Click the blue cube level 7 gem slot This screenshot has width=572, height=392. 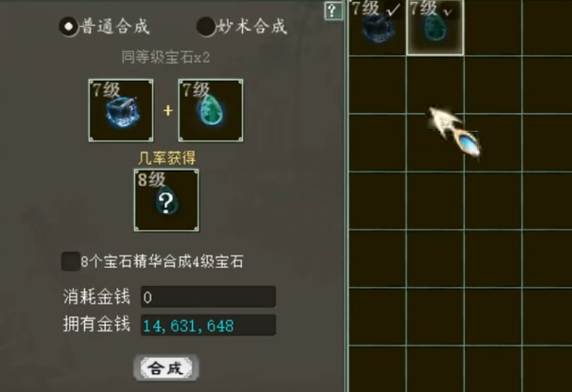[121, 110]
